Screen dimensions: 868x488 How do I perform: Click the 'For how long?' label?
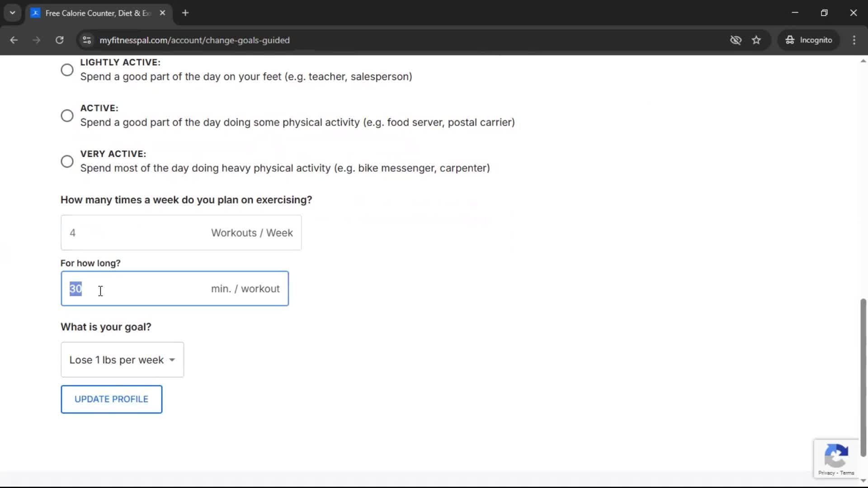[90, 263]
